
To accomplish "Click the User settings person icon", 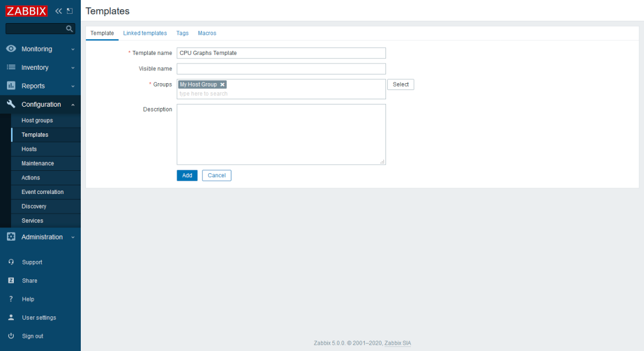I will click(x=11, y=318).
